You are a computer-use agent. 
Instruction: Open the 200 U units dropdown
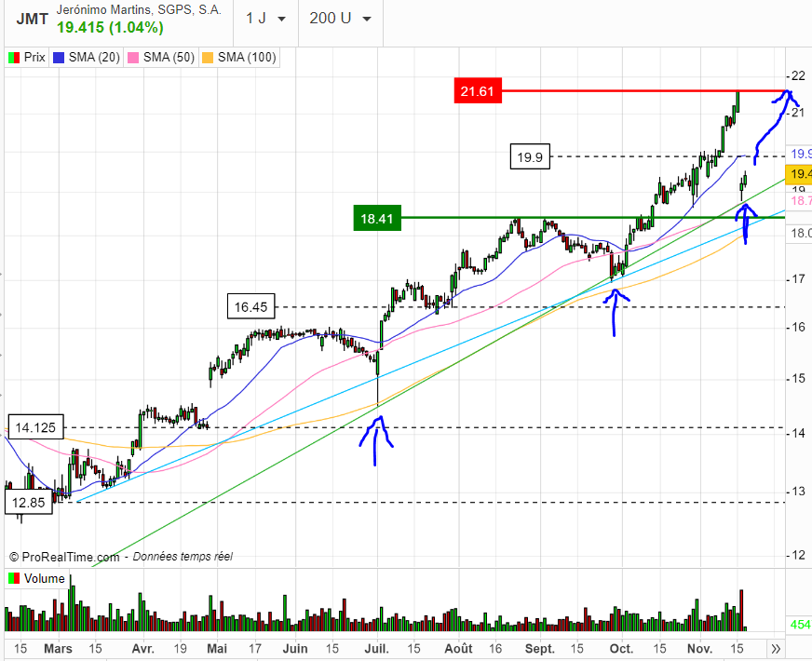[340, 19]
